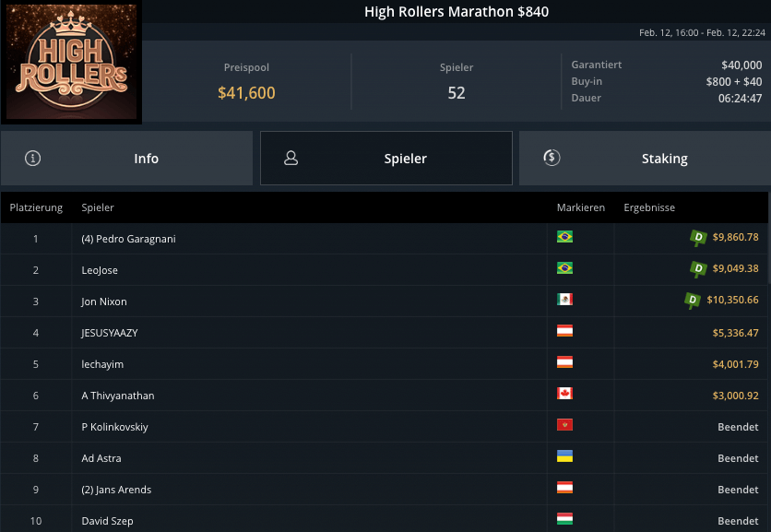Sort by Platzierung column header
The width and height of the screenshot is (771, 532).
click(x=36, y=207)
